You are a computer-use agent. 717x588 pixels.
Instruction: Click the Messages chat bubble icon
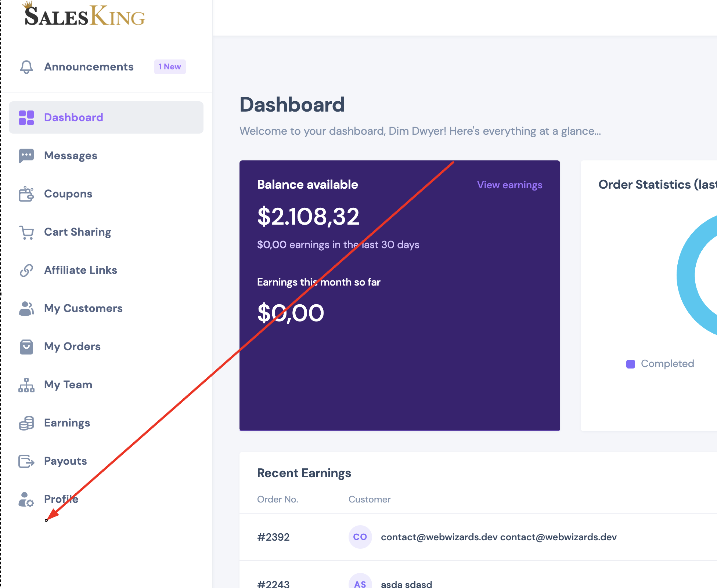(x=26, y=156)
